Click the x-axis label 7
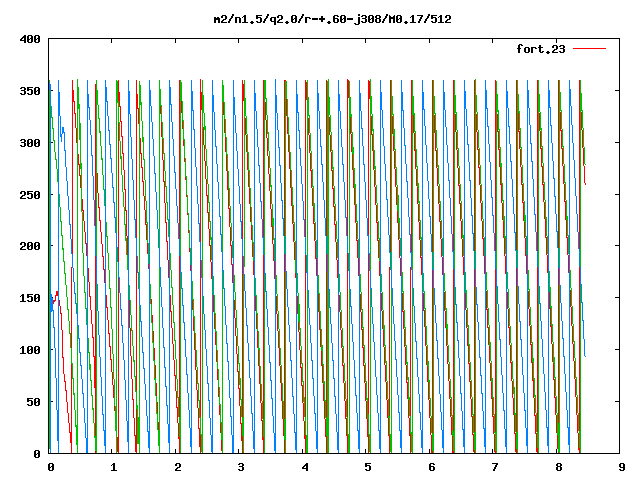The width and height of the screenshot is (640, 480). coord(495,467)
